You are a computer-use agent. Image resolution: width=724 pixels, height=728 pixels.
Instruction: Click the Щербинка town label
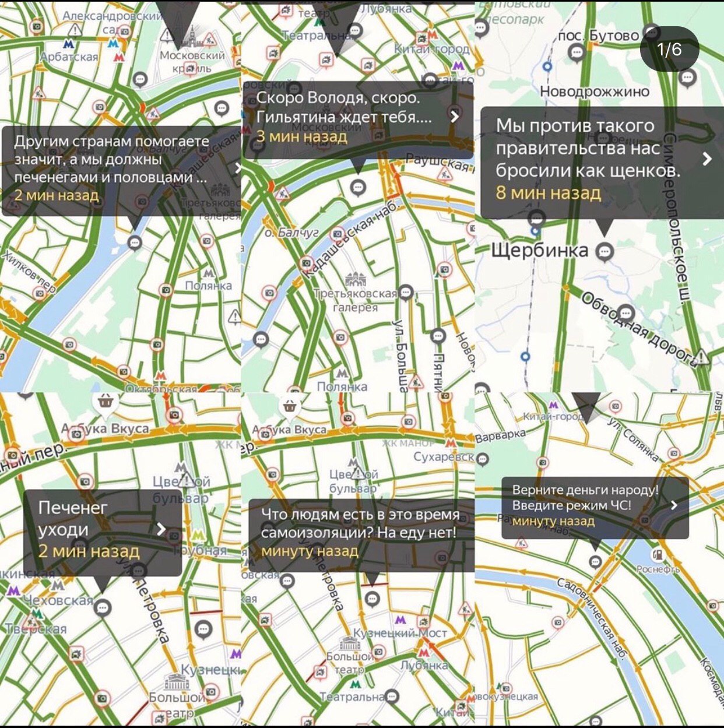[x=540, y=251]
